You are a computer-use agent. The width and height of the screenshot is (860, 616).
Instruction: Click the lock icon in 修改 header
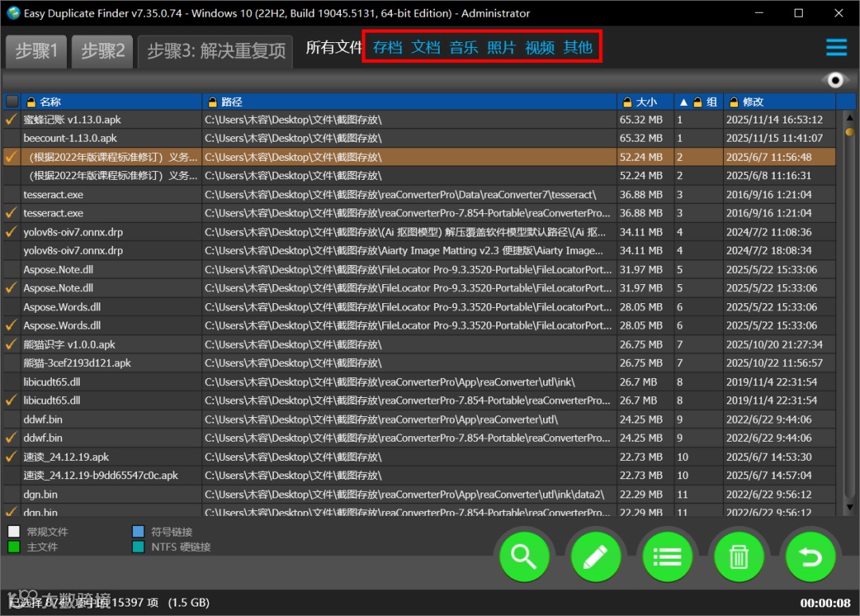734,102
